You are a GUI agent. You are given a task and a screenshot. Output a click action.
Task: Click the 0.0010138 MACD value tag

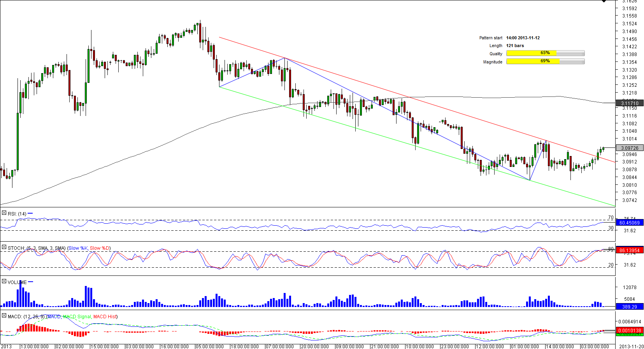(630, 331)
